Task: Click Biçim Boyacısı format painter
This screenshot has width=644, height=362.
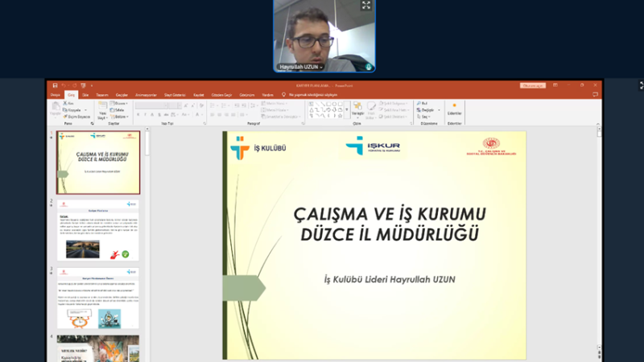Action: pos(77,117)
